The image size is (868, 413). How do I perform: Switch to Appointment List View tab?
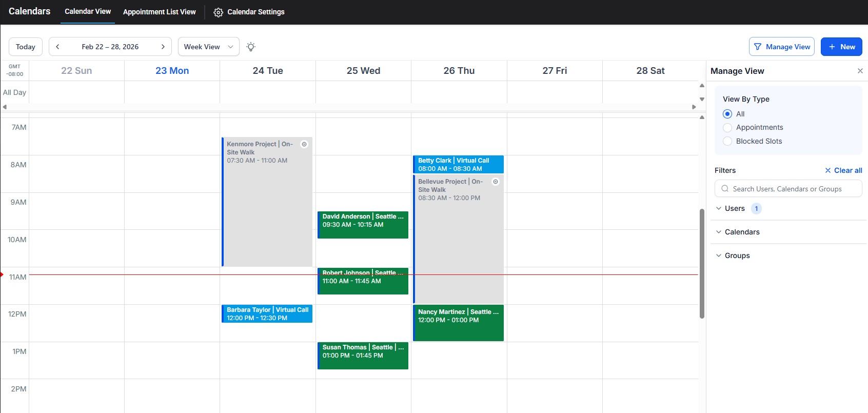(160, 12)
